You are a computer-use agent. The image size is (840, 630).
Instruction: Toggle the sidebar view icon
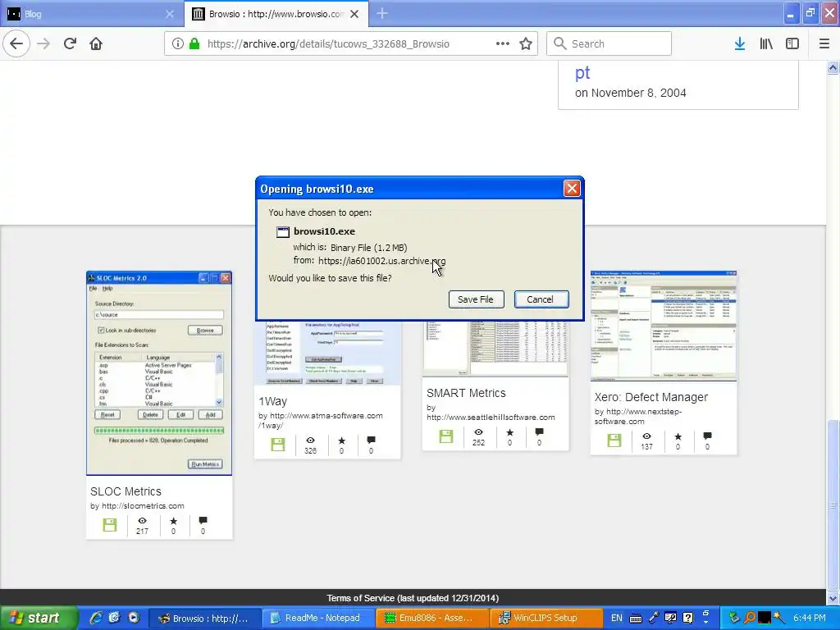click(792, 43)
